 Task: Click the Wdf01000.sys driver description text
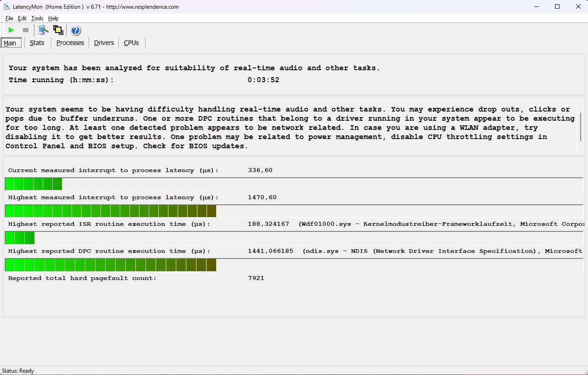tap(441, 224)
